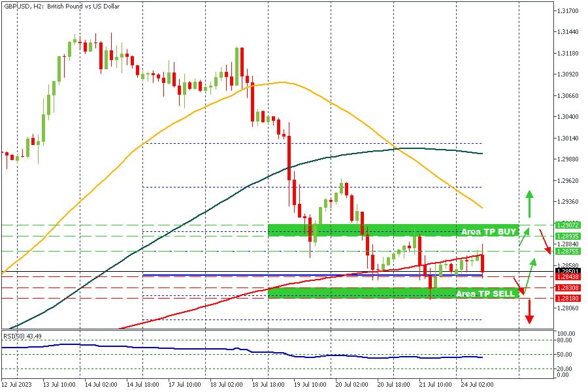Click the 17 Jul 10:00 time label
The image size is (588, 392).
(x=184, y=385)
